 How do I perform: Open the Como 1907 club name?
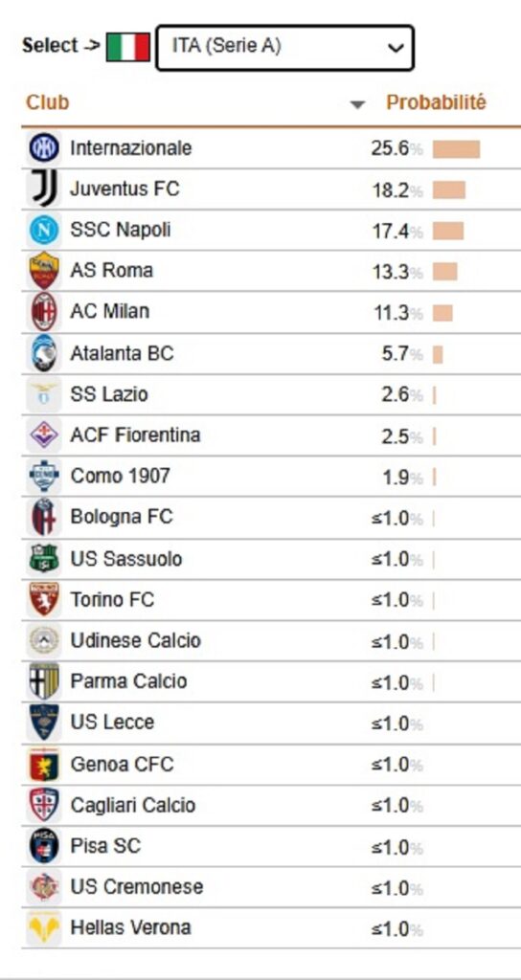point(120,477)
